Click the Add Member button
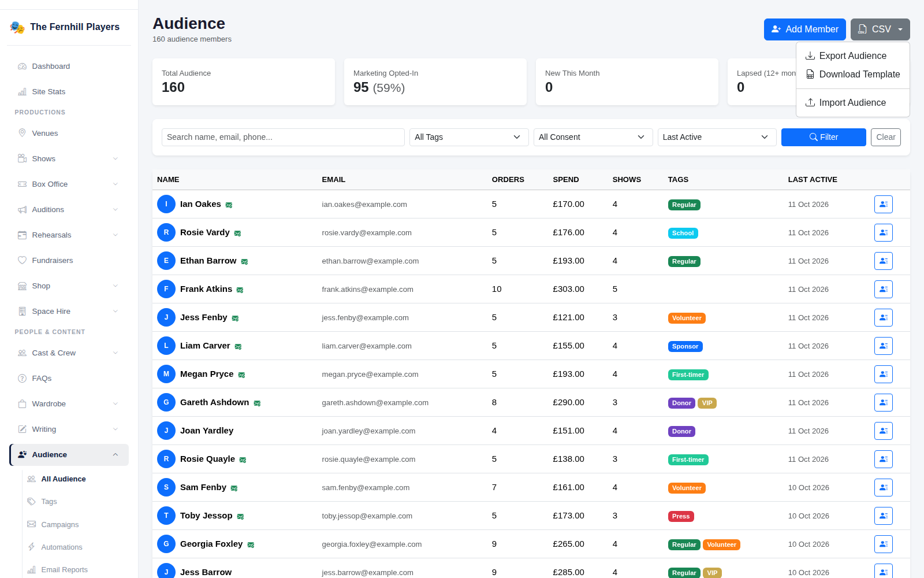 coord(805,29)
